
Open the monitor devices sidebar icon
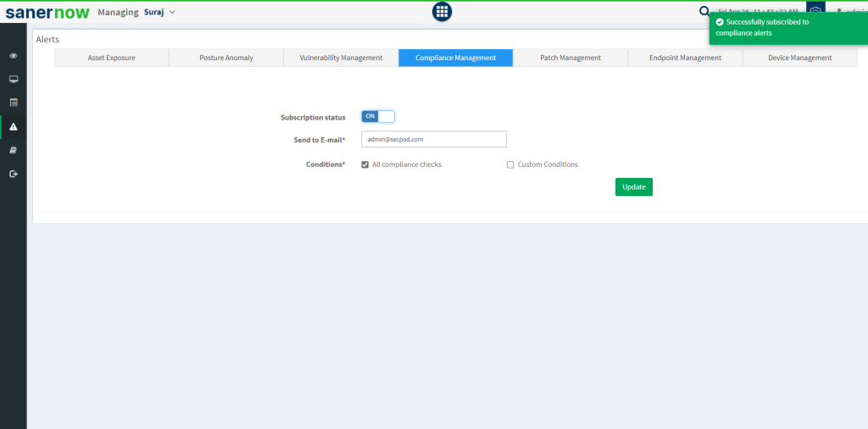point(14,79)
